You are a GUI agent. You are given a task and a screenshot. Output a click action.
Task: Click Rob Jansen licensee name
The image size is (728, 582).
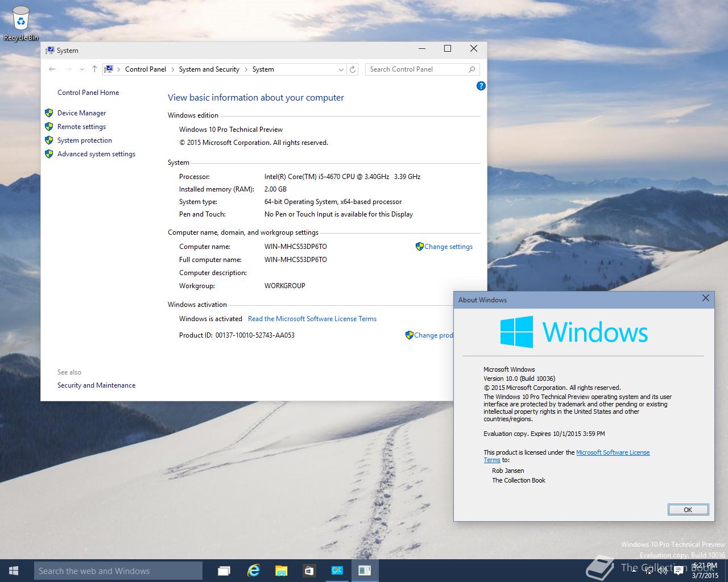[x=508, y=471]
